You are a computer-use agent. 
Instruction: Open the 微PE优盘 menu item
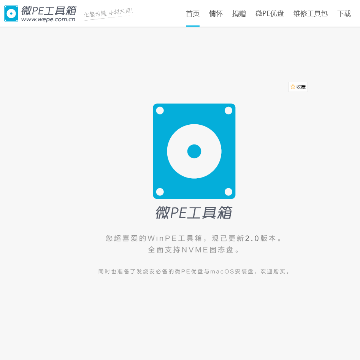click(270, 14)
